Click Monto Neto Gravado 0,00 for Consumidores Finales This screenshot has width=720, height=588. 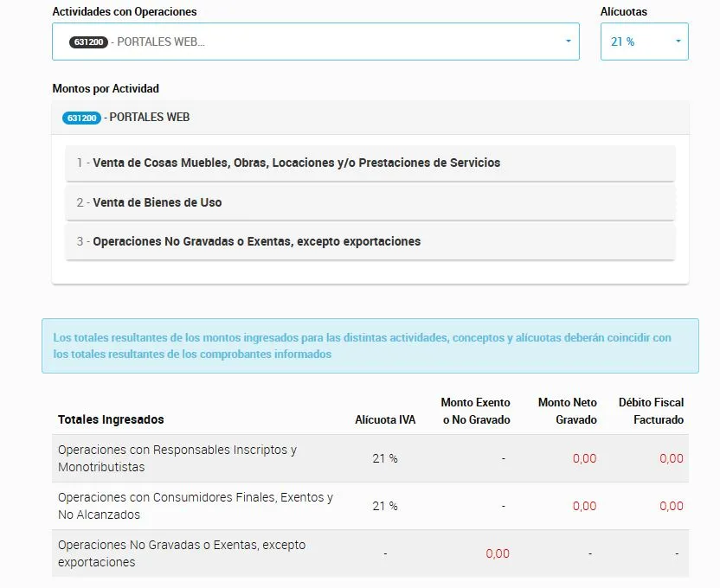point(584,507)
